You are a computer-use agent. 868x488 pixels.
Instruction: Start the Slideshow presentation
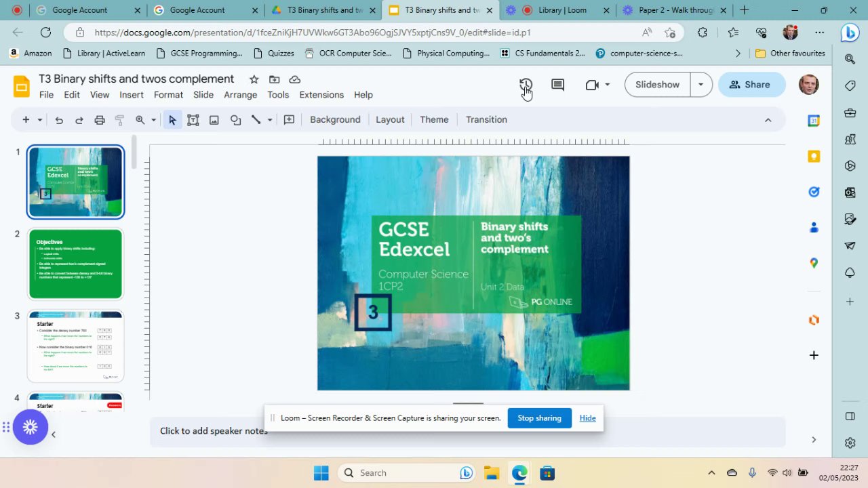(x=657, y=85)
